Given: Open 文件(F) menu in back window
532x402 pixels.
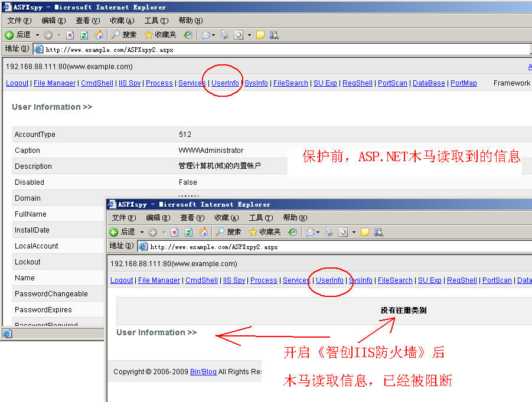Looking at the screenshot, I should [x=19, y=21].
